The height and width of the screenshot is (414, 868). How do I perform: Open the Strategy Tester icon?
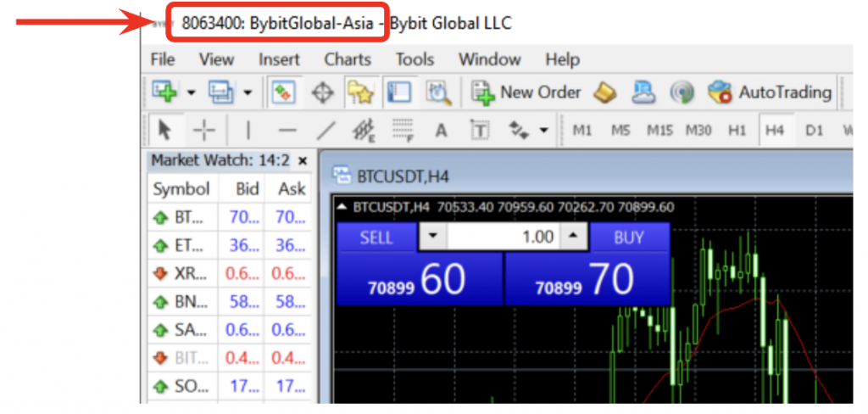tap(438, 92)
